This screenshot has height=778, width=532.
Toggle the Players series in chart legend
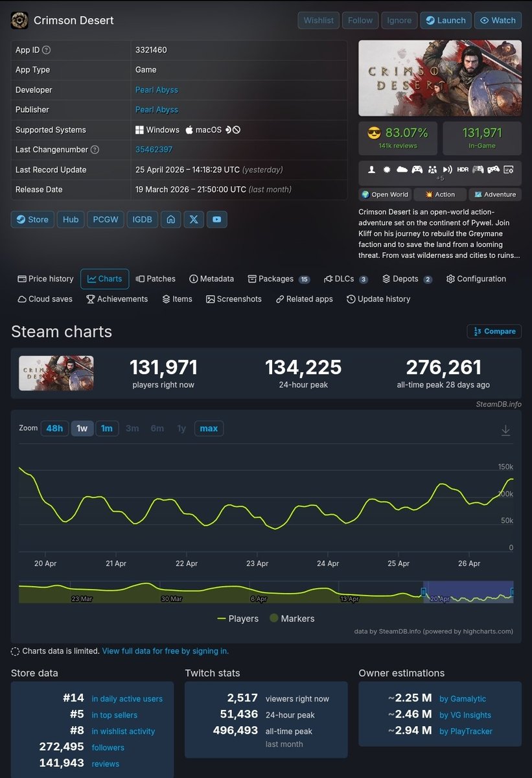pos(238,619)
